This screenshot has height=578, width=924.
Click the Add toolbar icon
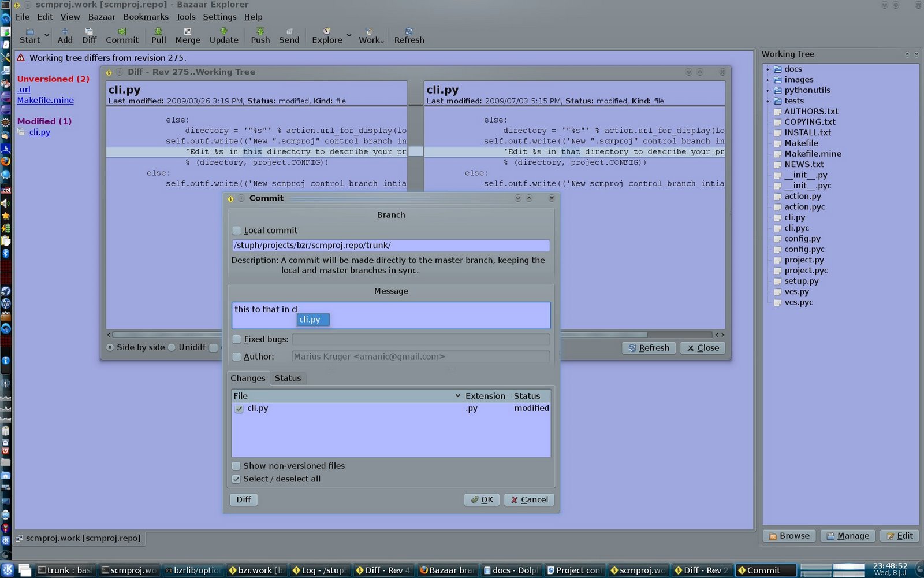point(65,35)
